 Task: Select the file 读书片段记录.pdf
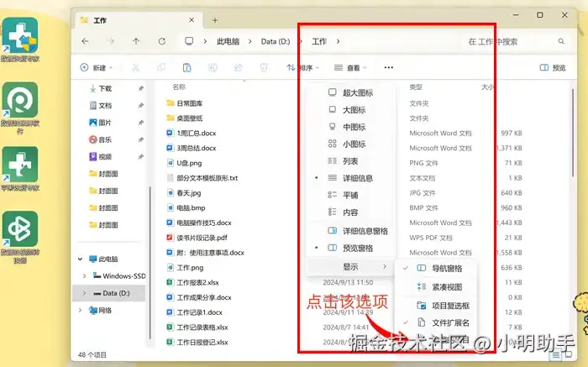[197, 238]
